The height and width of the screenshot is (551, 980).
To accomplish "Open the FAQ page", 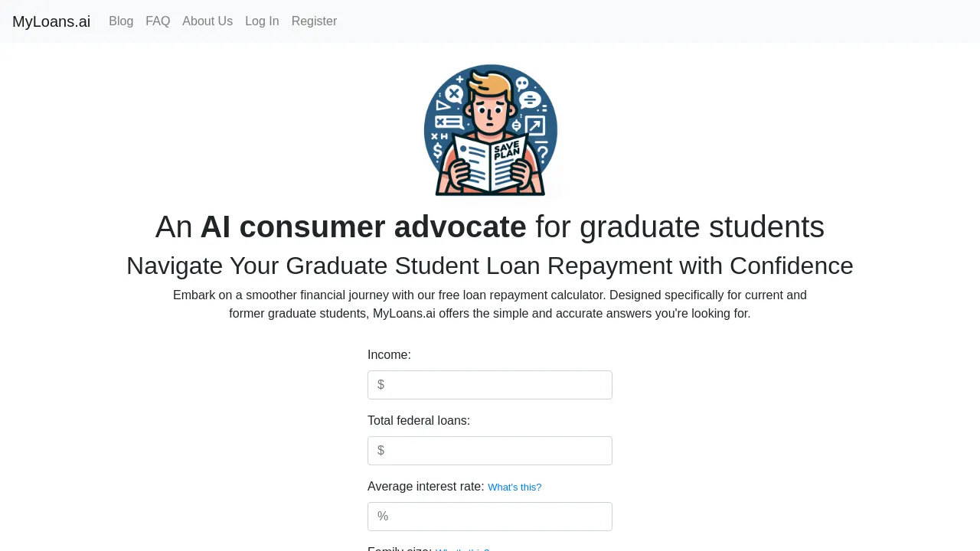I will (158, 21).
